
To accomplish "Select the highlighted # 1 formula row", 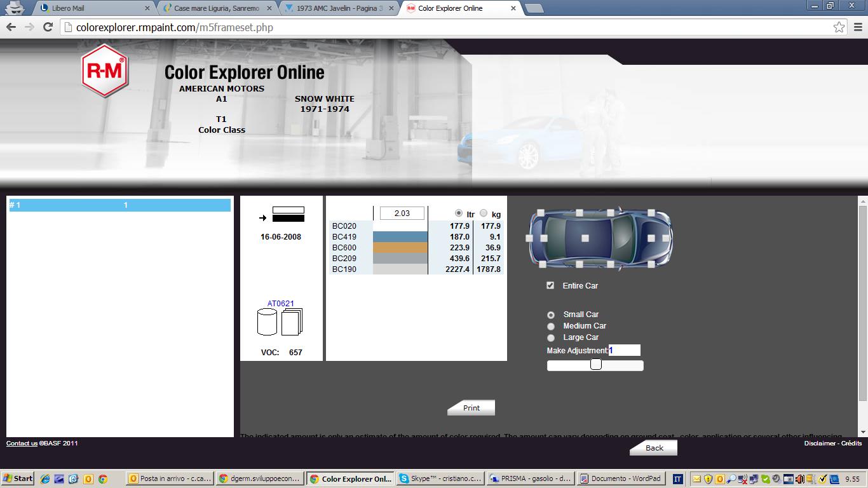I will tap(119, 205).
